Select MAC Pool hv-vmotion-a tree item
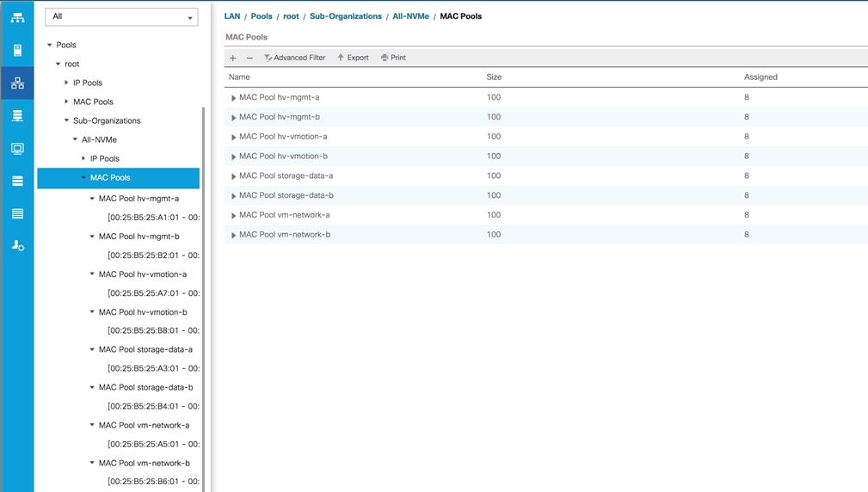This screenshot has width=868, height=492. pos(143,274)
